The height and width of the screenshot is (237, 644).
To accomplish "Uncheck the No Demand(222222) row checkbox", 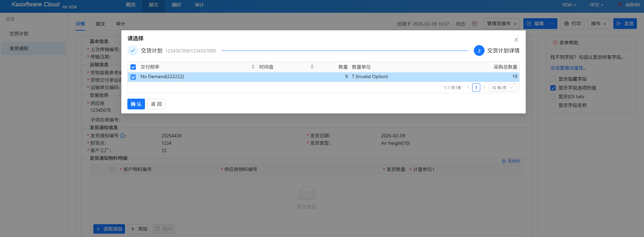I will [x=133, y=77].
